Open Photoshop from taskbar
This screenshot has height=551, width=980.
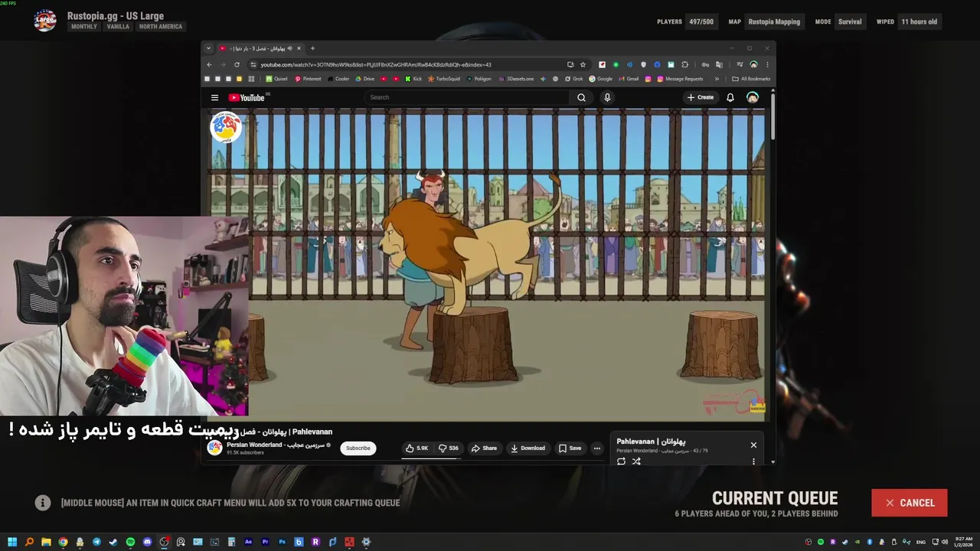(x=282, y=542)
